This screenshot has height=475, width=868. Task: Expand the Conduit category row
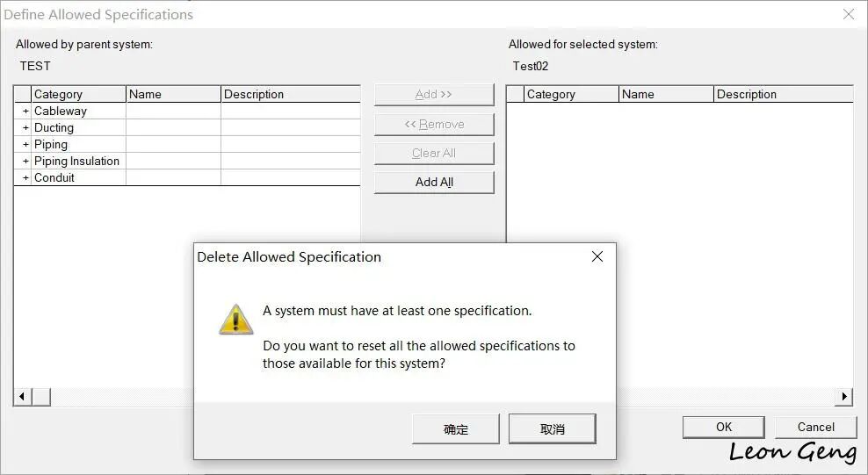(x=25, y=177)
